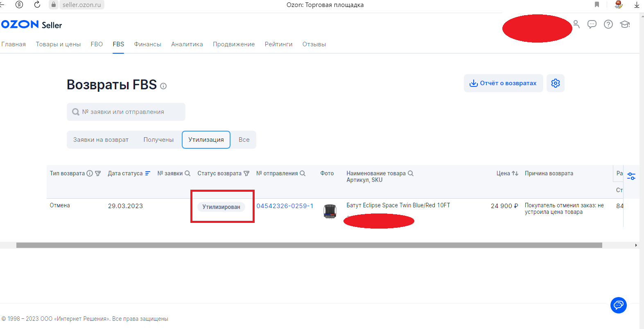Click the lock icon beside seller.ozon.ru
This screenshot has width=644, height=329.
pos(54,5)
